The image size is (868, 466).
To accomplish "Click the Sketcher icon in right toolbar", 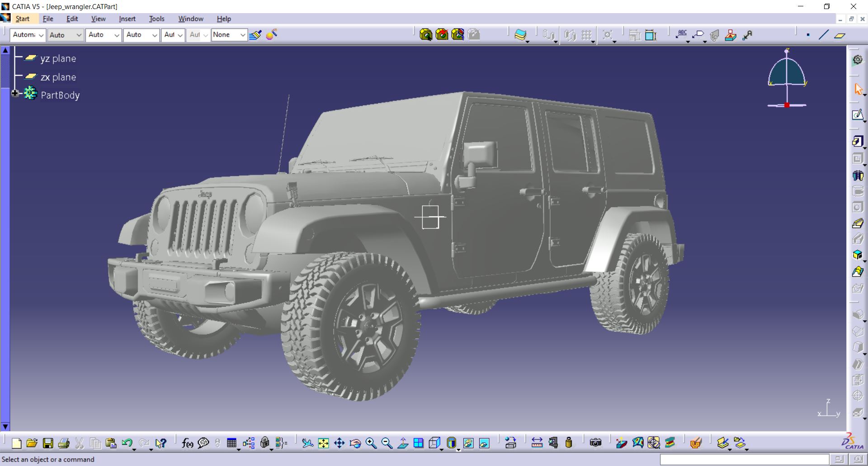I will (857, 115).
